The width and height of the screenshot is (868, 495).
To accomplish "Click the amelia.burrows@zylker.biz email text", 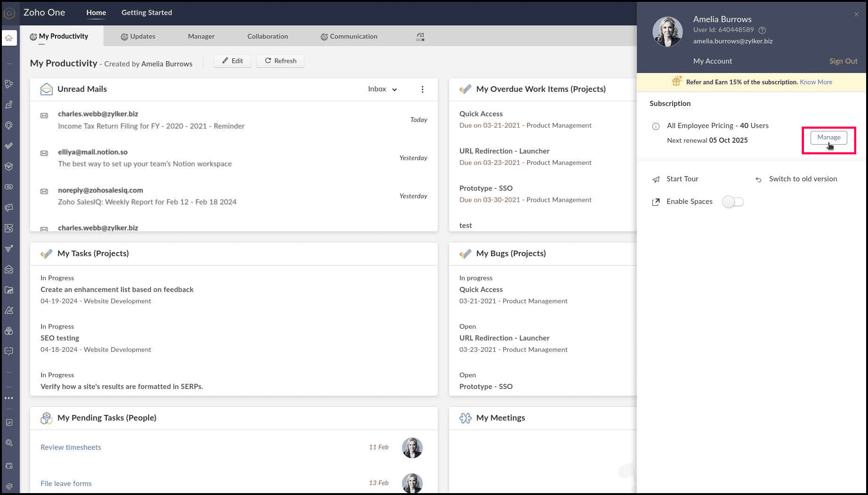I will 732,41.
